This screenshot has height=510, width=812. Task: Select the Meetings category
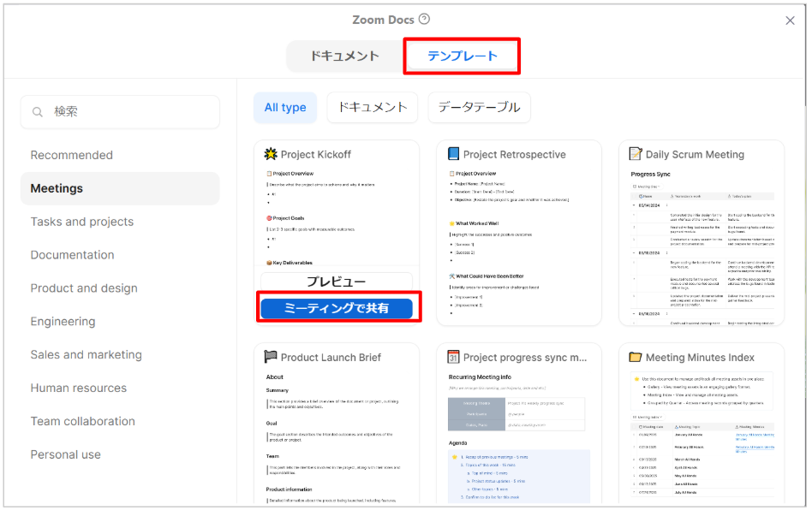[x=120, y=188]
